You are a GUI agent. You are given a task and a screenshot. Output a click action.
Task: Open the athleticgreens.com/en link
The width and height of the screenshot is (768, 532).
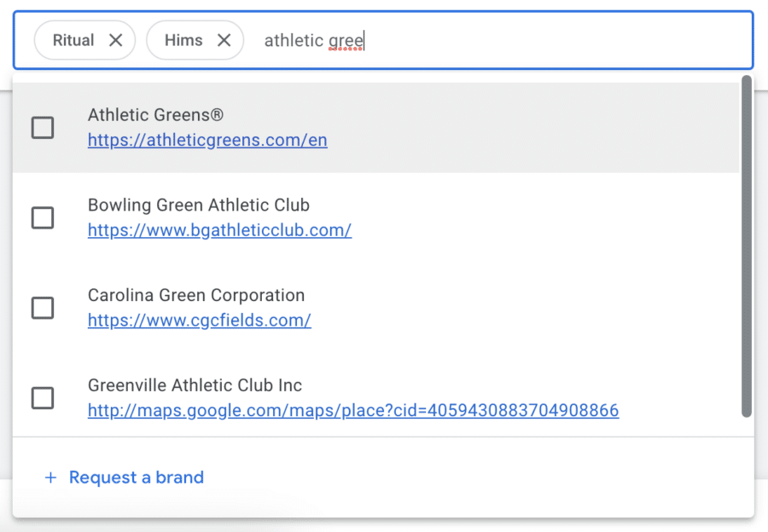[207, 141]
